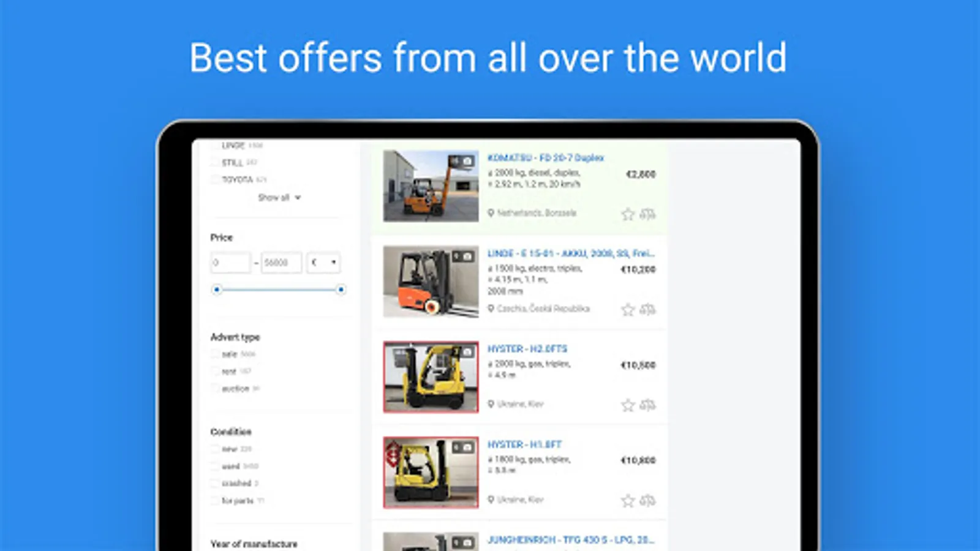Screen dimensions: 980x551
Task: Tick the STILL brand checkbox
Action: tap(214, 162)
